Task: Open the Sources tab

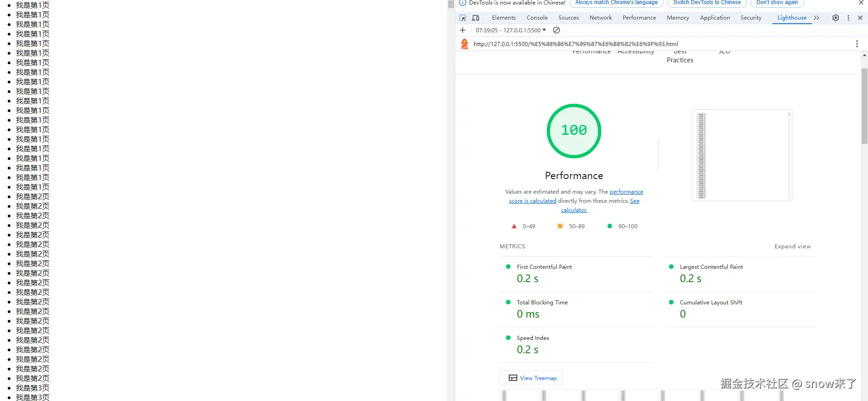Action: [568, 18]
